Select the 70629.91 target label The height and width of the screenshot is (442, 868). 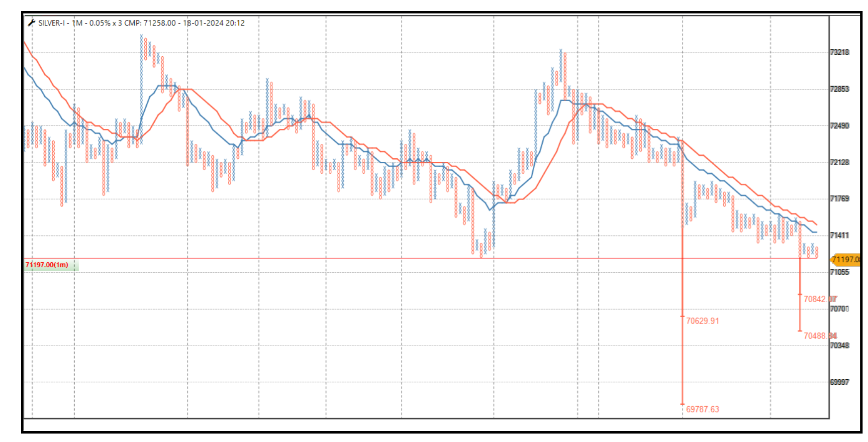tap(702, 321)
